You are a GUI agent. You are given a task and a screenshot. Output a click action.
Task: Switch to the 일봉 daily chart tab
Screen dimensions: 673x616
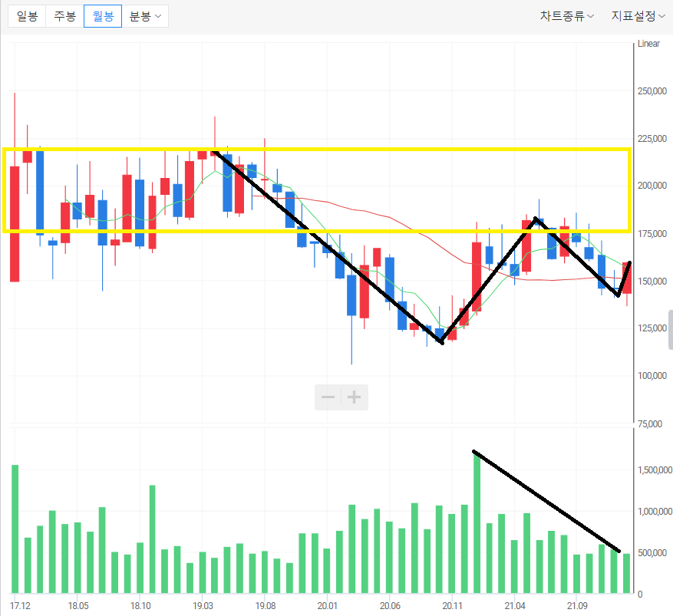click(27, 16)
